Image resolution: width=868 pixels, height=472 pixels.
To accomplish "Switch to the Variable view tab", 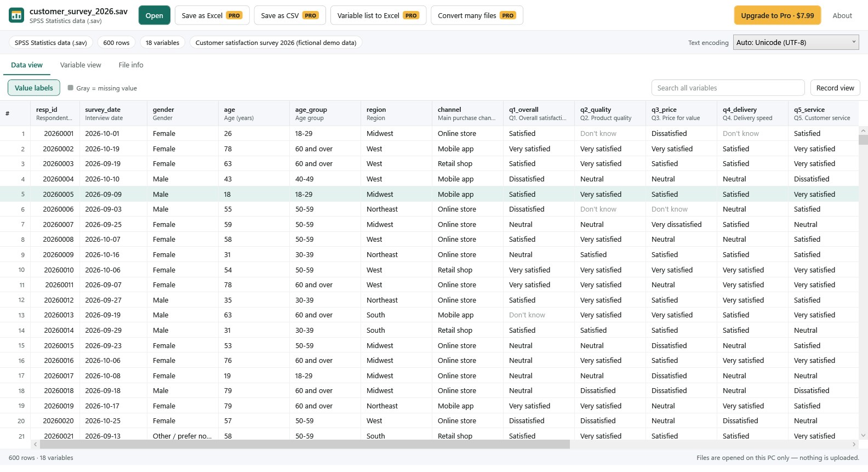I will point(81,65).
